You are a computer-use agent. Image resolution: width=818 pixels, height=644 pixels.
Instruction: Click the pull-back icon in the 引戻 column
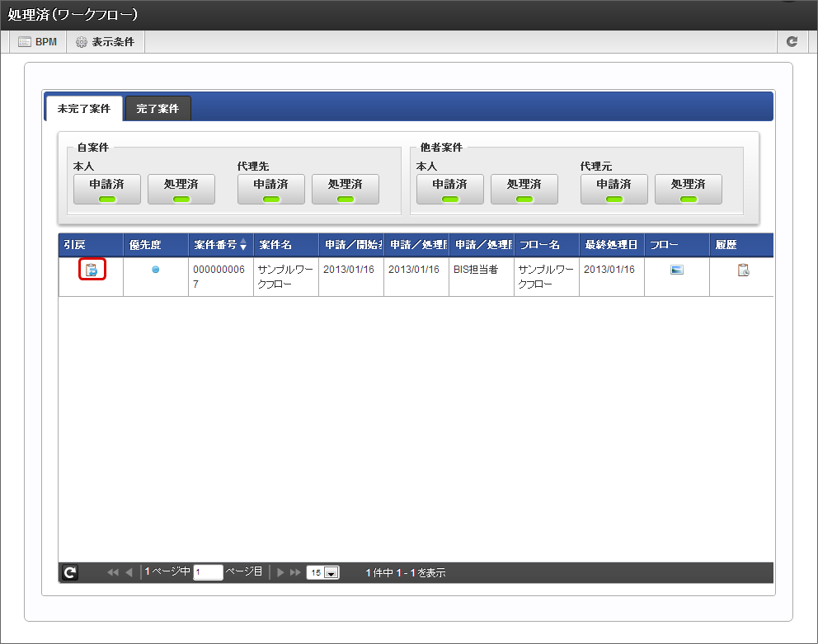(92, 270)
